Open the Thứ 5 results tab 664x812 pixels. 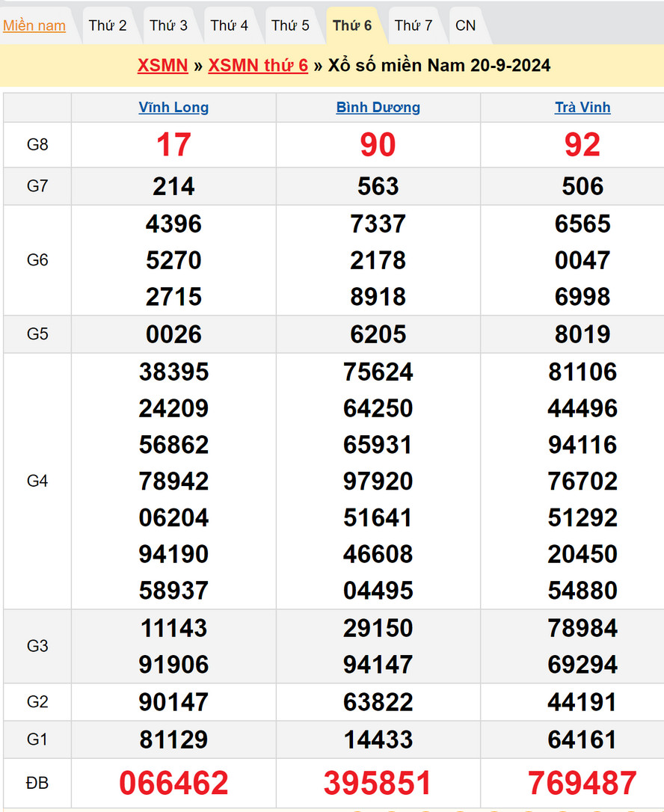tap(290, 25)
